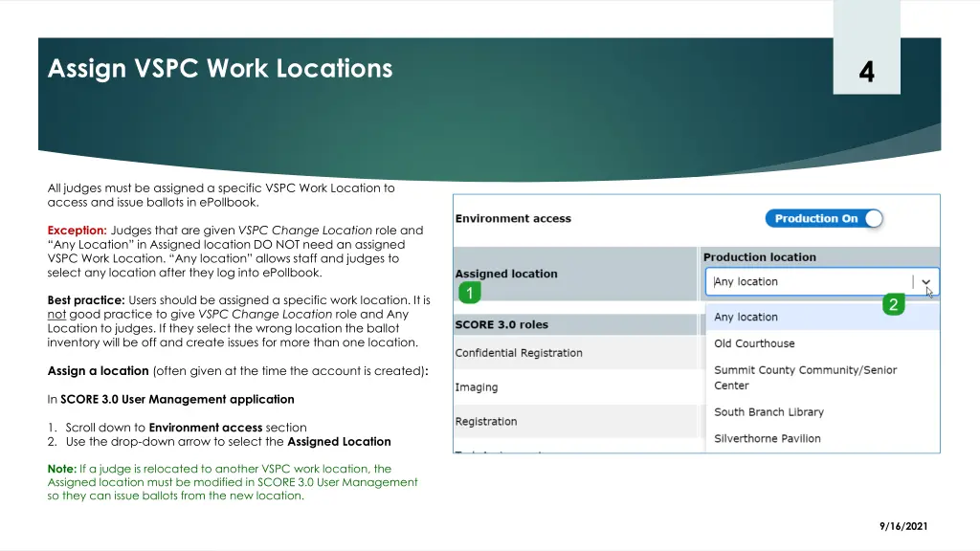The height and width of the screenshot is (551, 980).
Task: Click the slide number 4 badge
Action: point(866,72)
